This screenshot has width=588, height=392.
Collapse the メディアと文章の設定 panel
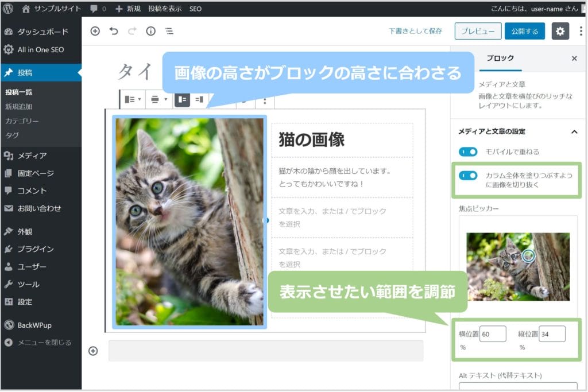(x=574, y=131)
